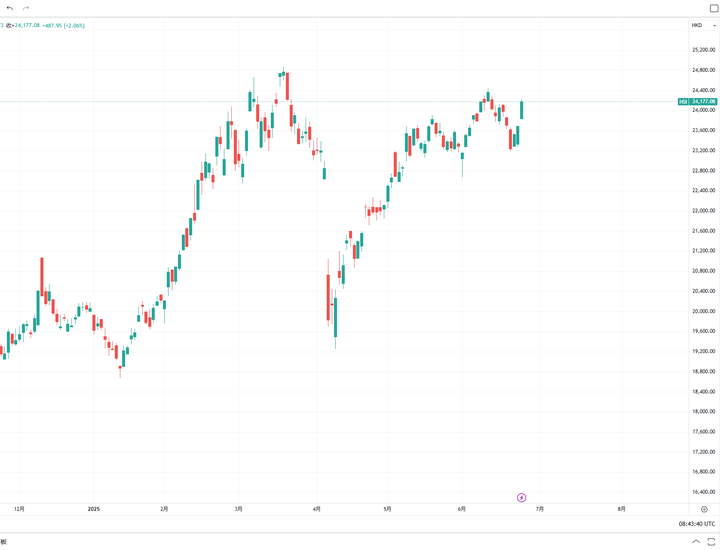This screenshot has width=720, height=550.
Task: Click the 2025 label on time axis
Action: [92, 509]
